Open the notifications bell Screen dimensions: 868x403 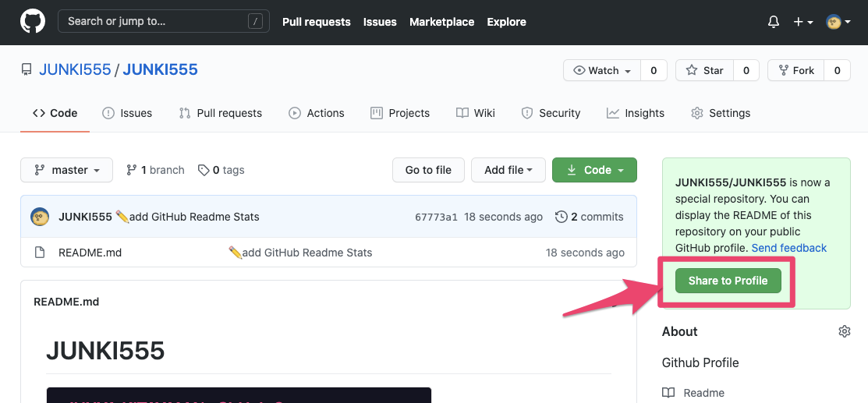click(x=774, y=22)
